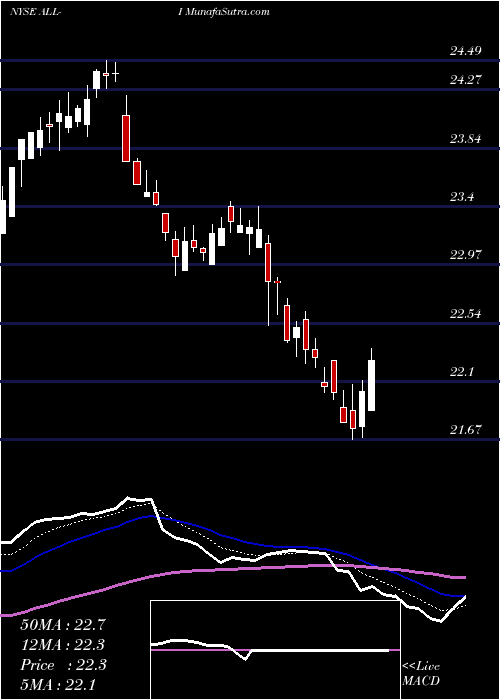The image size is (500, 700).
Task: Click the MunafaSutra.com site label
Action: [229, 12]
